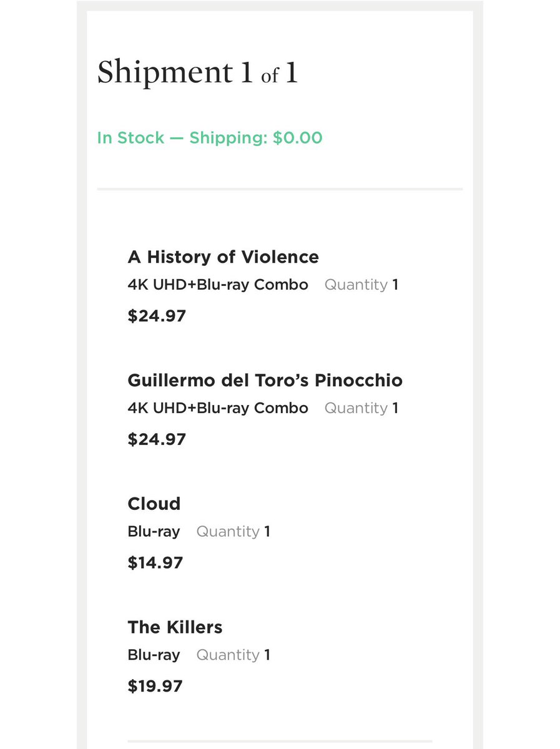Click the Shipping: $0.00 cost text
Image resolution: width=560 pixels, height=749 pixels.
pyautogui.click(x=256, y=138)
